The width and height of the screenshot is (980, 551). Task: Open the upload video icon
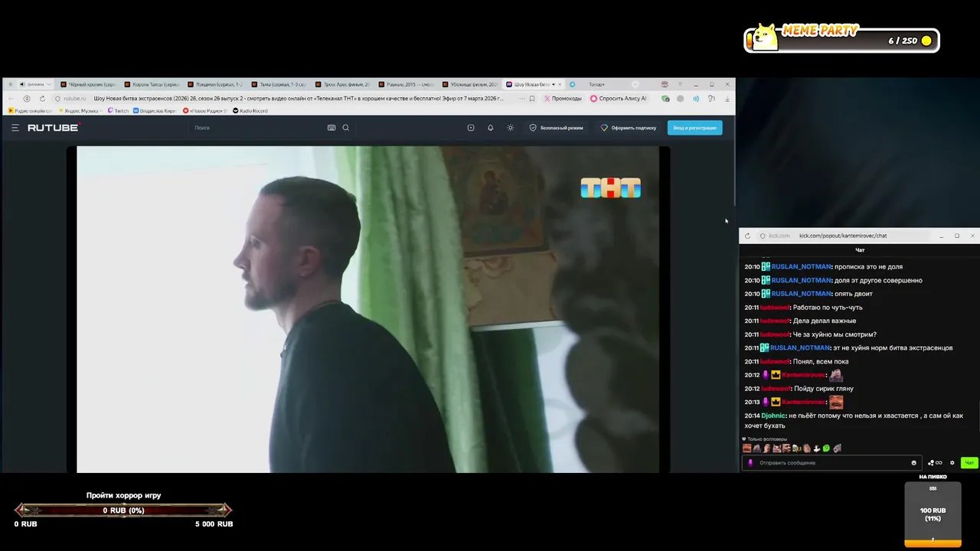[x=471, y=128]
